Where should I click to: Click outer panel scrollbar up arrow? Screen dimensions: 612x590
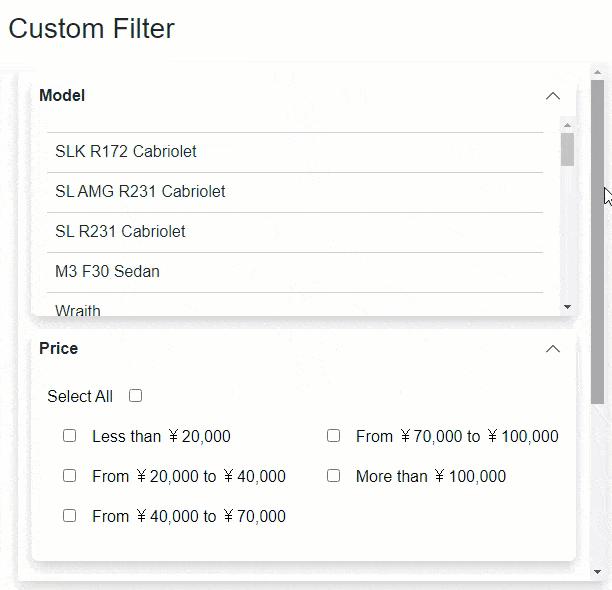click(597, 72)
